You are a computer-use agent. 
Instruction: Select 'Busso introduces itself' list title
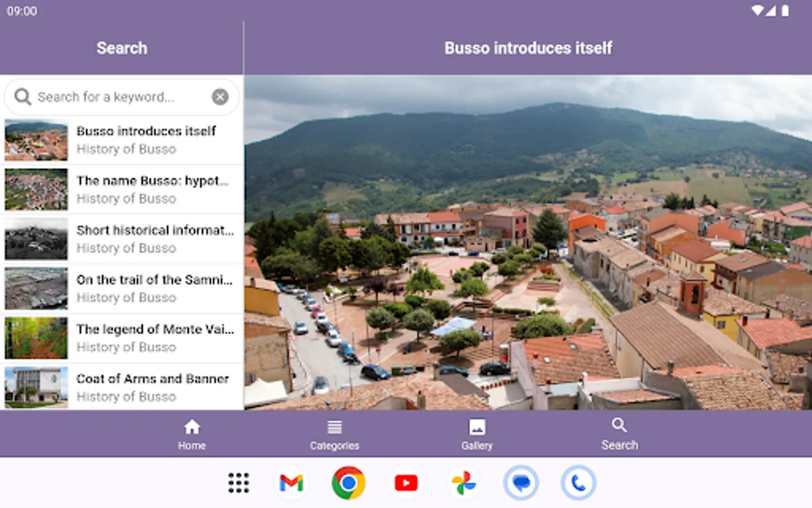point(146,131)
